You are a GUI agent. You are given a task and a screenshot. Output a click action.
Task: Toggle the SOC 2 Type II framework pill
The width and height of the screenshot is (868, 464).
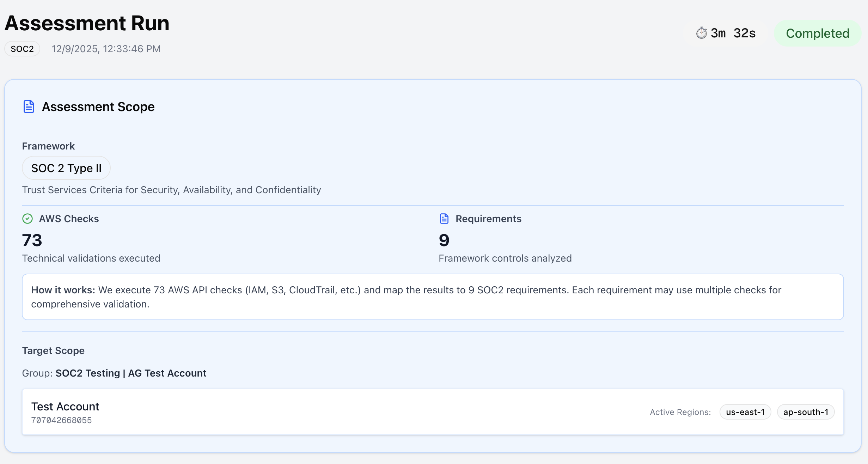click(x=66, y=168)
